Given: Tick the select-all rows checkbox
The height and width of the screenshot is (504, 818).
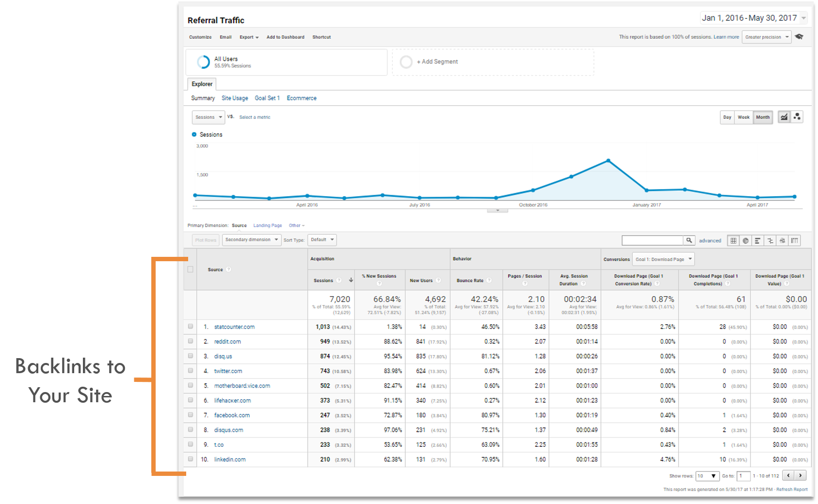Looking at the screenshot, I should coord(190,269).
